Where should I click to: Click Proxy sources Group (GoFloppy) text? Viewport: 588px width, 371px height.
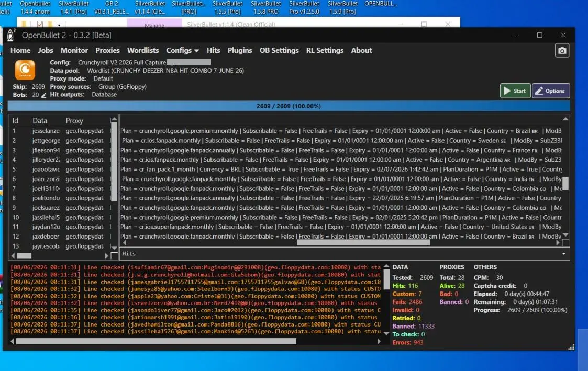[x=122, y=86]
